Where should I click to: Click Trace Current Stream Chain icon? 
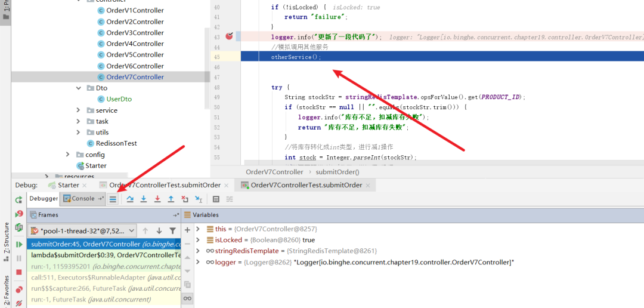(x=229, y=199)
